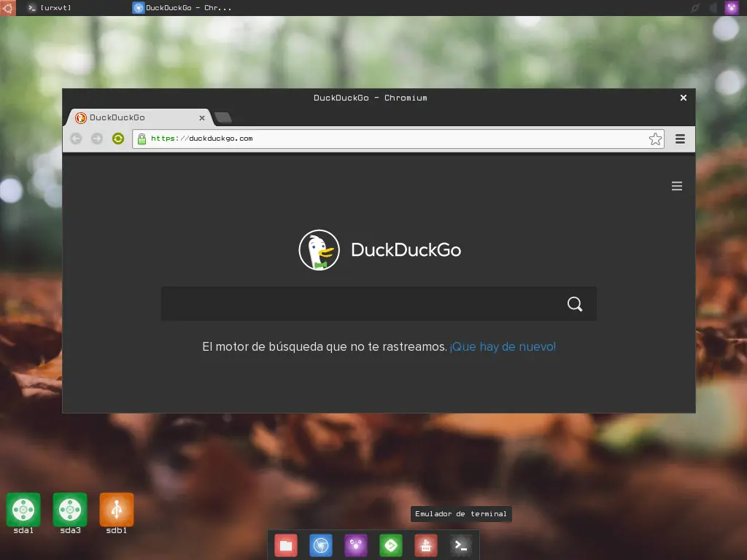Open the sda3 drive desktop icon
The height and width of the screenshot is (560, 747).
point(70,513)
